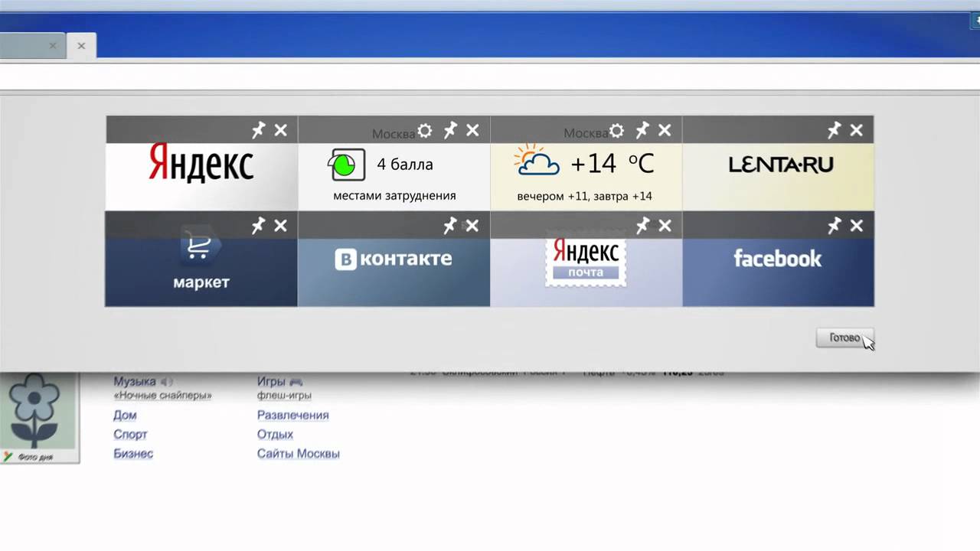Remove the weather +14 °C tile
The height and width of the screenshot is (551, 980).
665,130
